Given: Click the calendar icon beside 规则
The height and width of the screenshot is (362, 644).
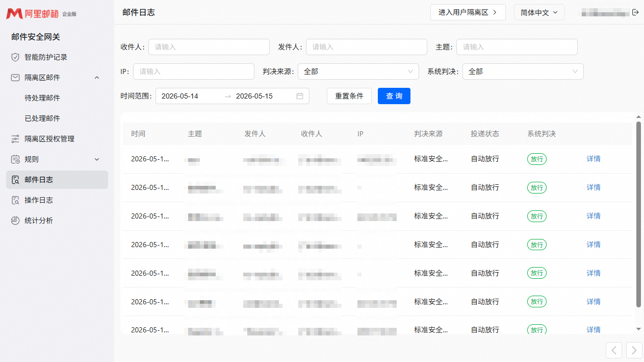Looking at the screenshot, I should point(15,159).
